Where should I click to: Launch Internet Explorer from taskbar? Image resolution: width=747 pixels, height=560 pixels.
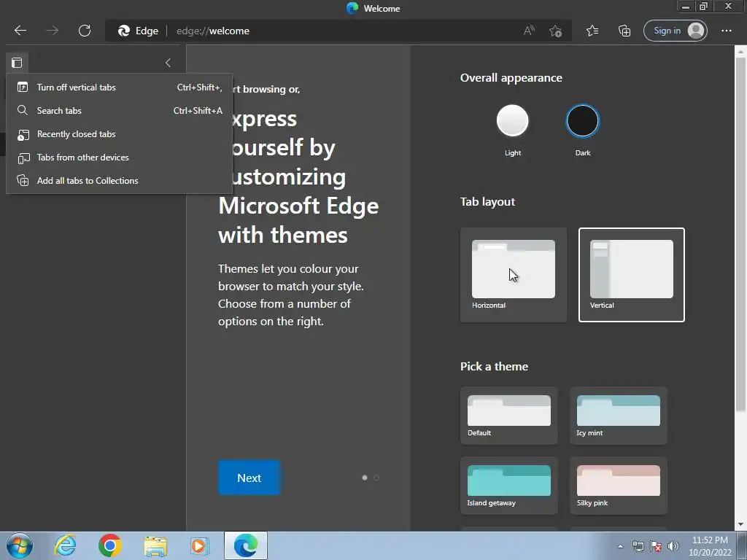pos(65,545)
